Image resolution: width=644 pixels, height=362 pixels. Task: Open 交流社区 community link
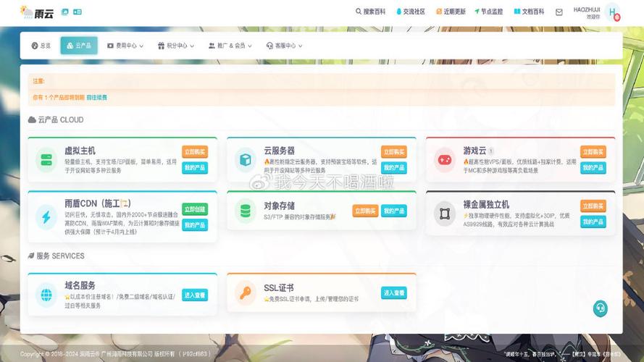[411, 12]
